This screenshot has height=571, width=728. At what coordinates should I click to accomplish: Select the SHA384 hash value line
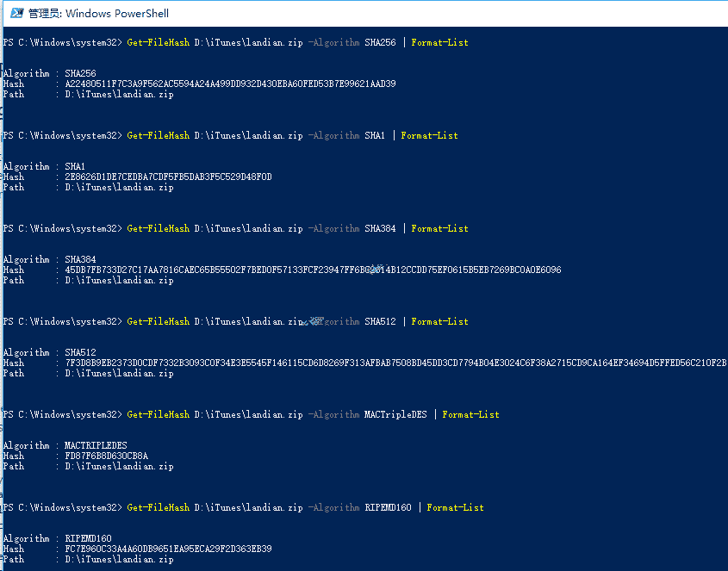pyautogui.click(x=313, y=270)
